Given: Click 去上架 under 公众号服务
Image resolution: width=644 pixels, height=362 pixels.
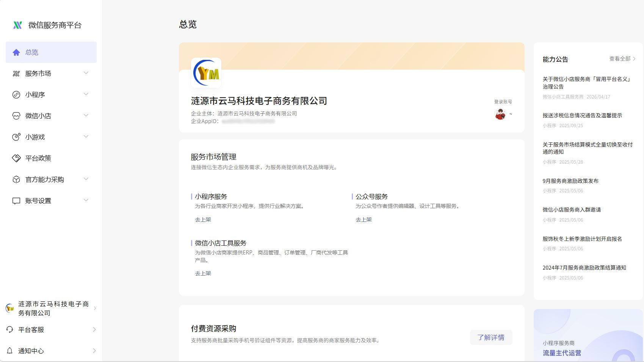Looking at the screenshot, I should (x=364, y=220).
